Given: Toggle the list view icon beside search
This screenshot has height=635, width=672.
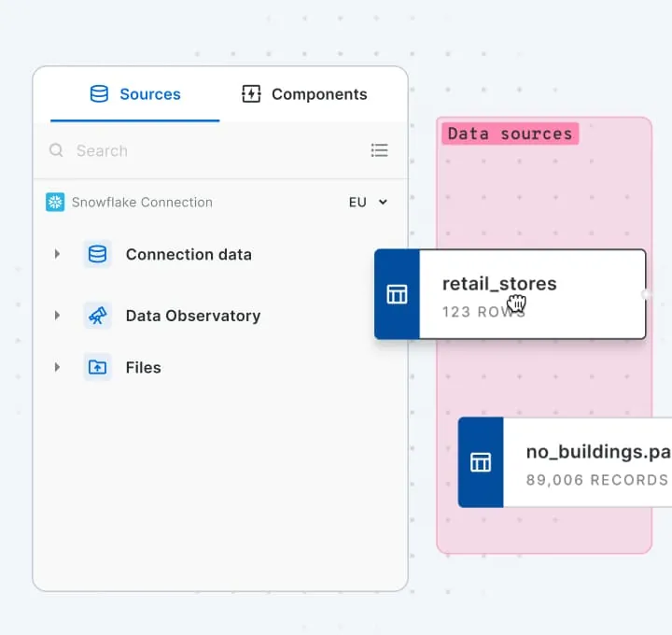Looking at the screenshot, I should click(x=379, y=150).
